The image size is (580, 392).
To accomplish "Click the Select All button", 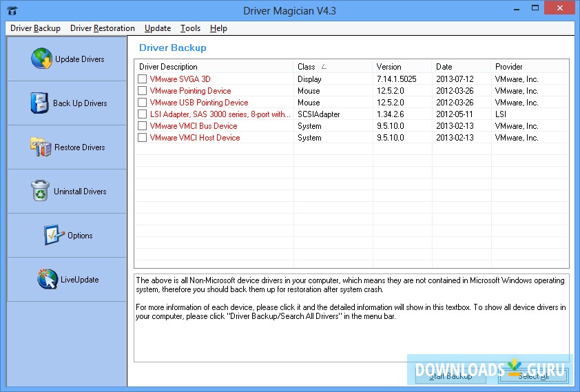I will [x=533, y=376].
